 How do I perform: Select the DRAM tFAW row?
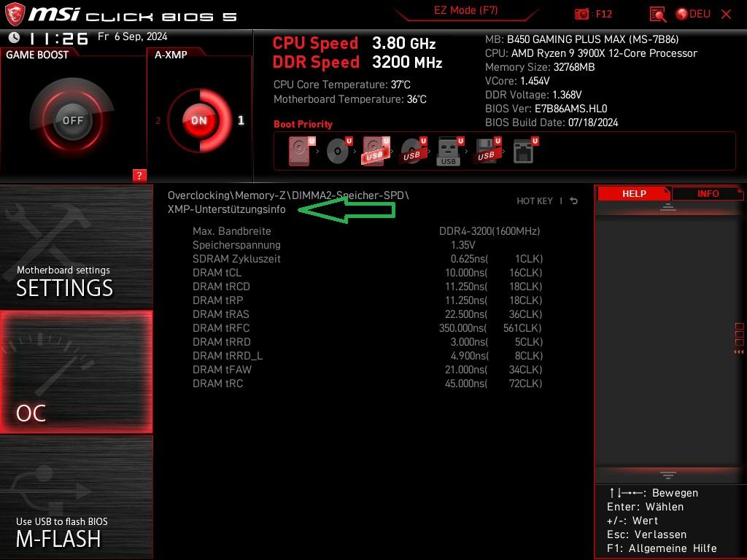367,370
